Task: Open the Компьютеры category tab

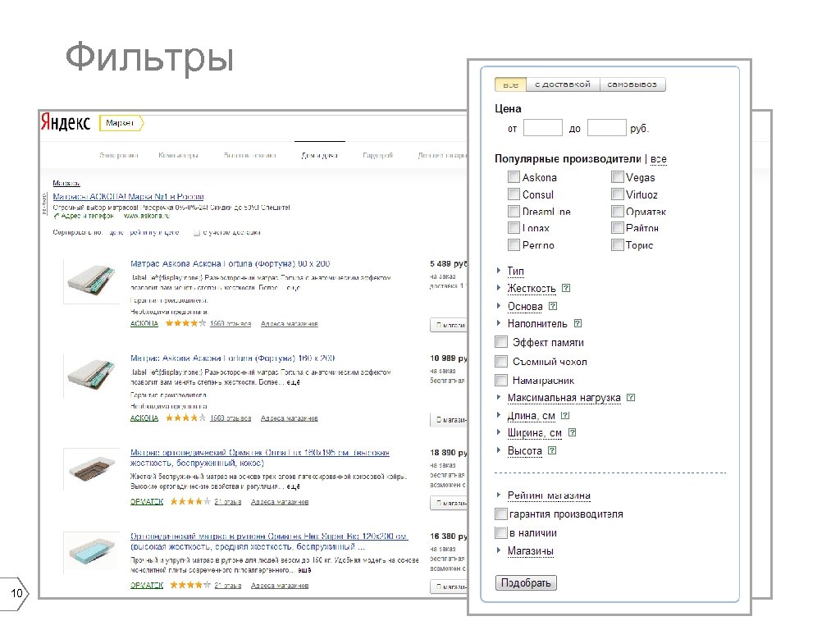Action: [178, 155]
